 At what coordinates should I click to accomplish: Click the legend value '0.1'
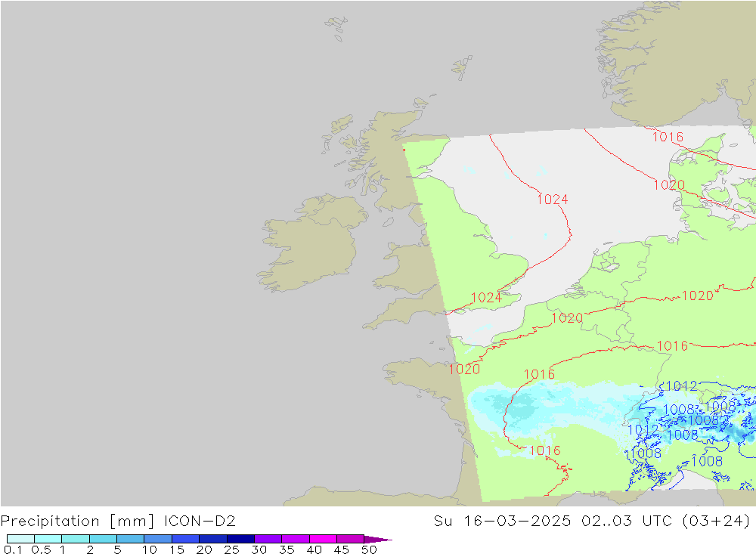[13, 549]
